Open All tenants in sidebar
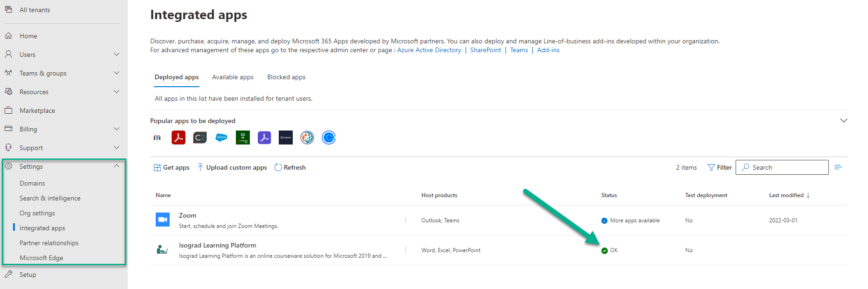Image resolution: width=868 pixels, height=289 pixels. [x=34, y=10]
